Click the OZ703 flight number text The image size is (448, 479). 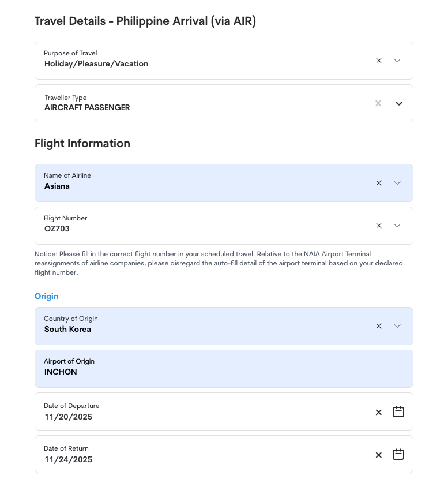pos(57,229)
